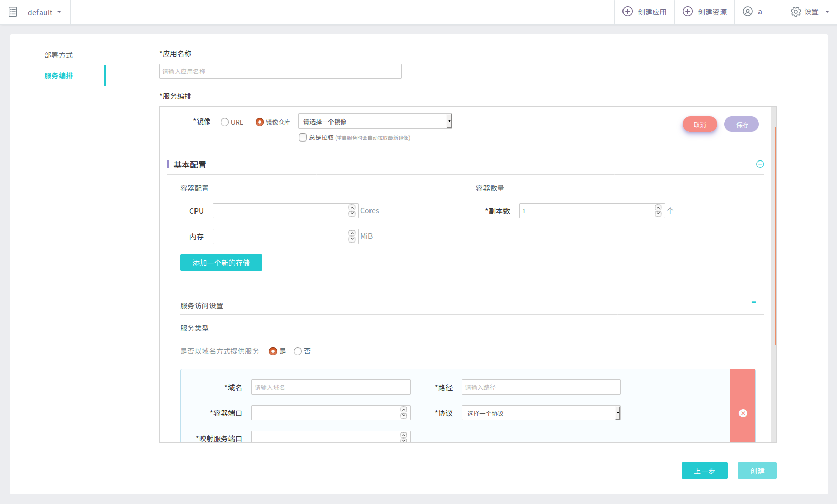837x504 pixels.
Task: Click the 创建 button
Action: pos(757,471)
